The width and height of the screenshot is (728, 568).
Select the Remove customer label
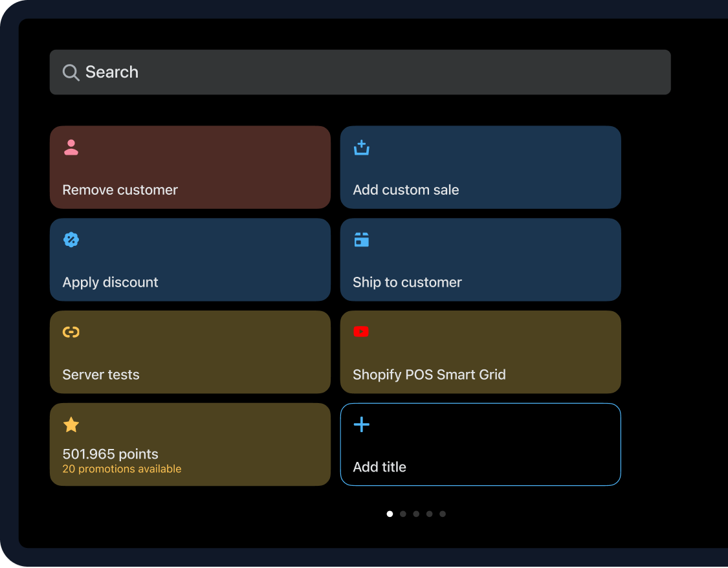(x=120, y=190)
